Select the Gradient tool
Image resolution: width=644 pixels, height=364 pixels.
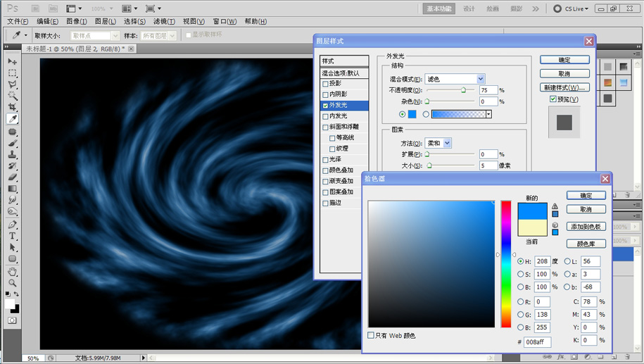pos(13,189)
